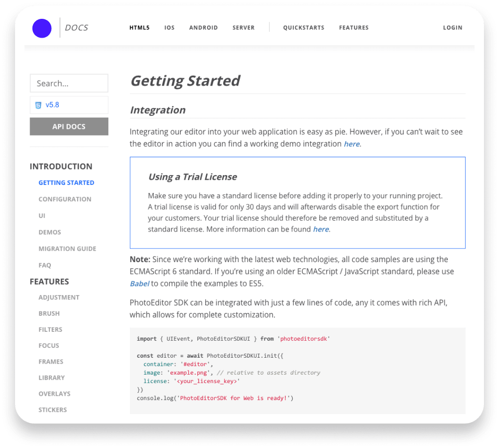
Task: Click 'here' link in Trial License box
Action: [321, 230]
